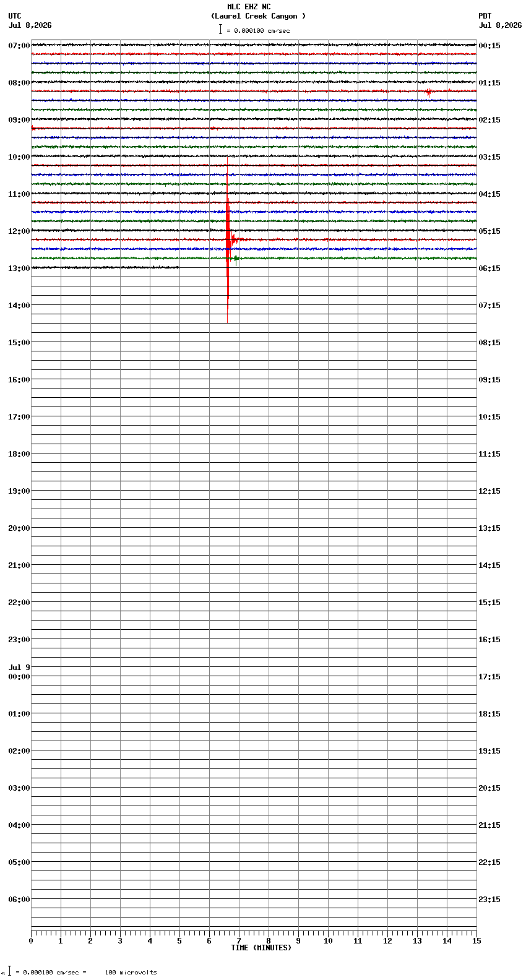
Task: Click the '20:00' UTC row label
Action: click(x=19, y=528)
